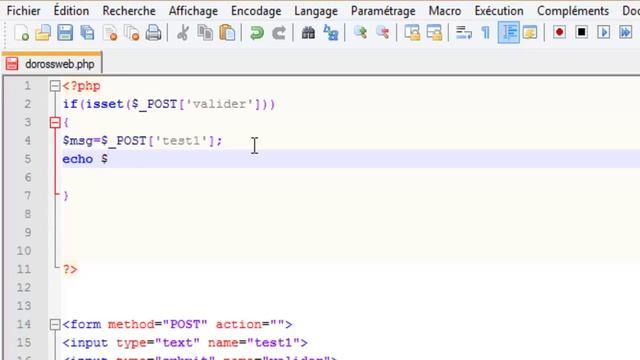Screen dimensions: 640x360
Task: Play back recorded macro icon
Action: (604, 32)
